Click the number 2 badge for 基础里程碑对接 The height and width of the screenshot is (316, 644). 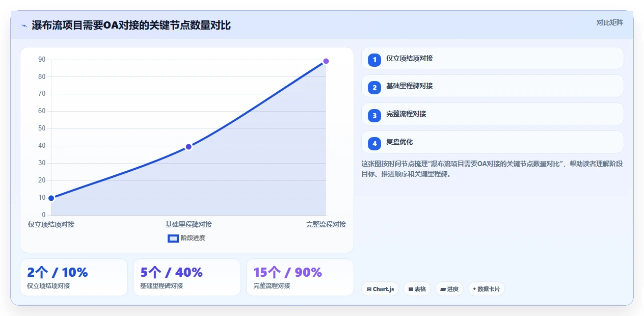click(x=374, y=88)
